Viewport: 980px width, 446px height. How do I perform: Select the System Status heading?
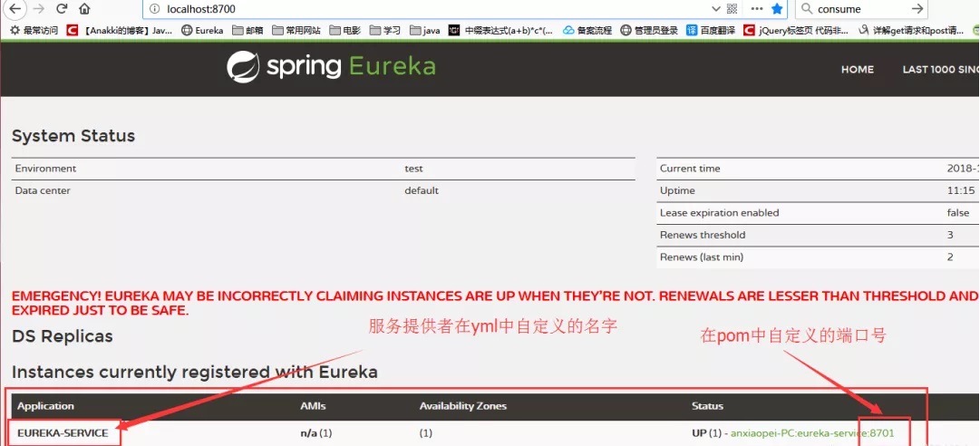point(73,136)
